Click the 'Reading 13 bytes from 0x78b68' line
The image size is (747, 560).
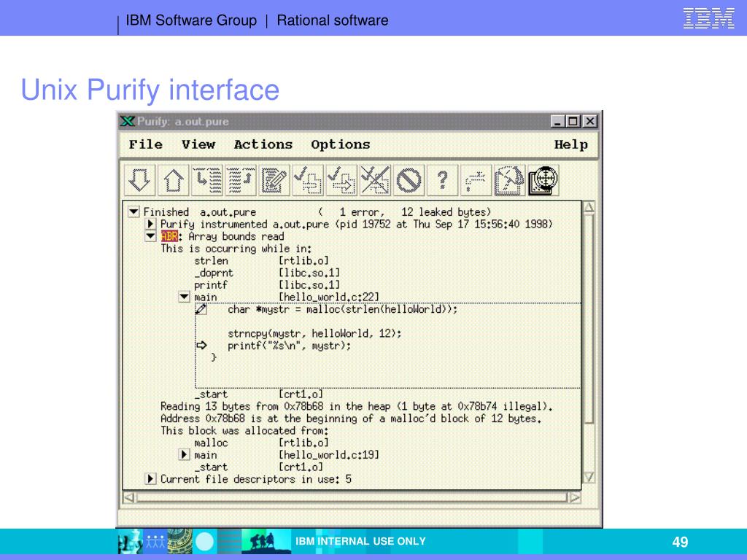pos(356,406)
